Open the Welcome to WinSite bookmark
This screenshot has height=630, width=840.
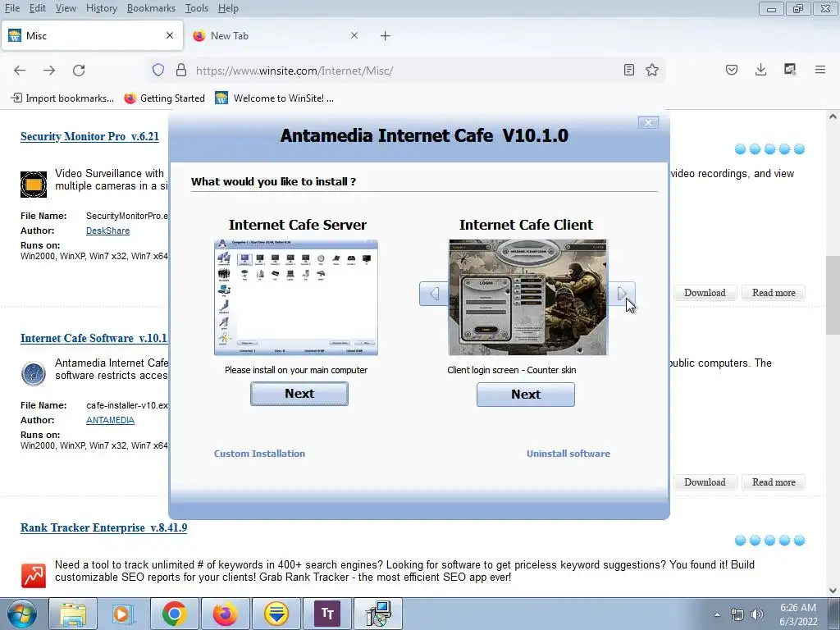click(274, 98)
